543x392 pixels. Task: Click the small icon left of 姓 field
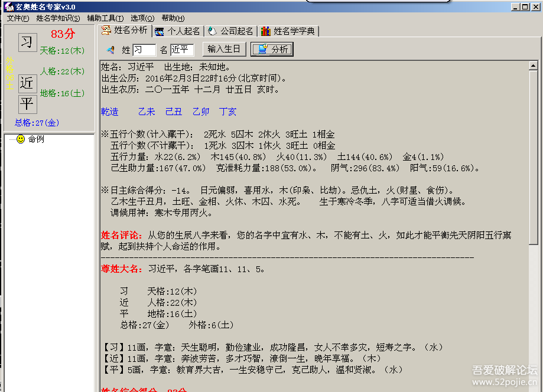coord(110,50)
